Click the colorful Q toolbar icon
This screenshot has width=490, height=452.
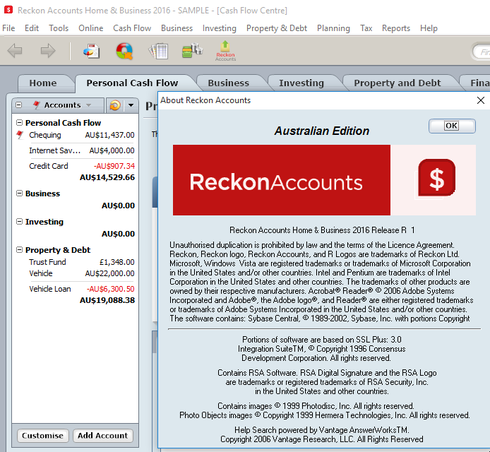(124, 51)
